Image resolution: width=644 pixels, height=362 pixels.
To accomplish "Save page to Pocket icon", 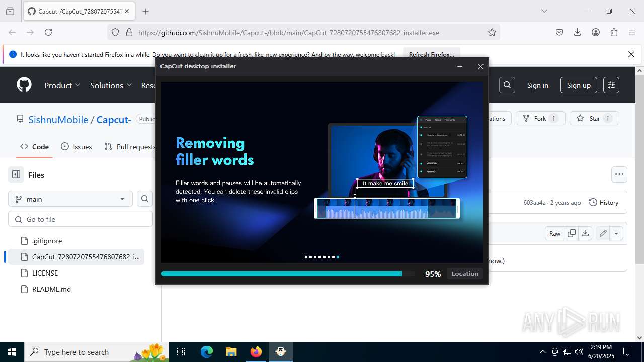I will [559, 32].
